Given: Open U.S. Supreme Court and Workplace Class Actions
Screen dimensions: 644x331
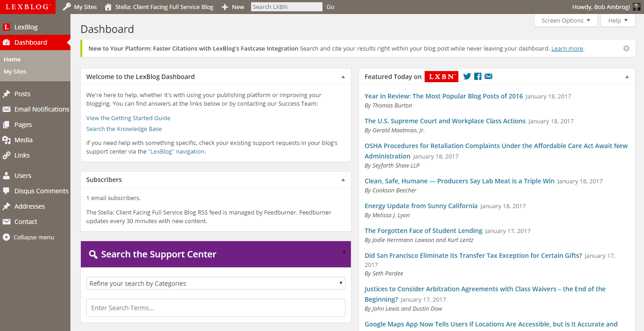Looking at the screenshot, I should coord(445,121).
